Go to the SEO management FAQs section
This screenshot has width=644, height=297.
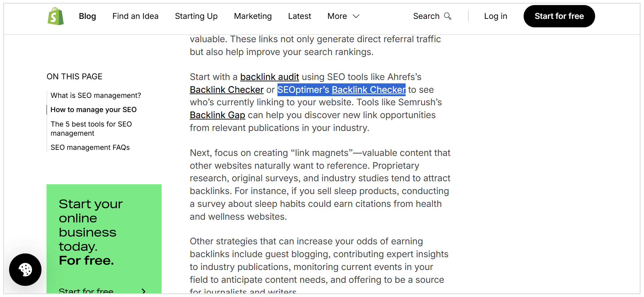coord(90,147)
